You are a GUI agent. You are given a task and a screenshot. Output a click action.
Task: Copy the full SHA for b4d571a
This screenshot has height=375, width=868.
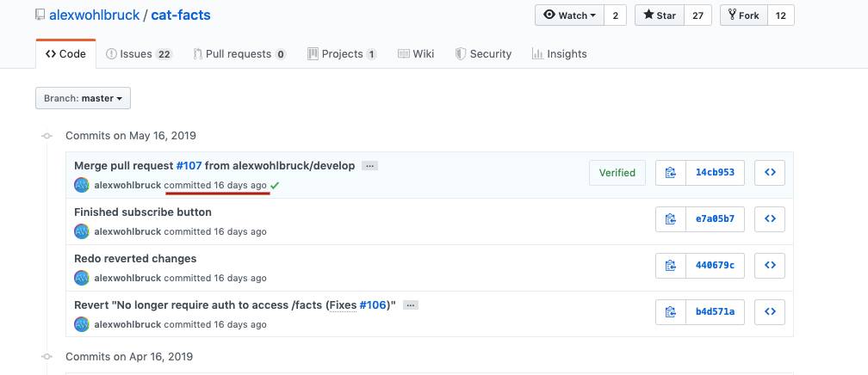point(670,312)
